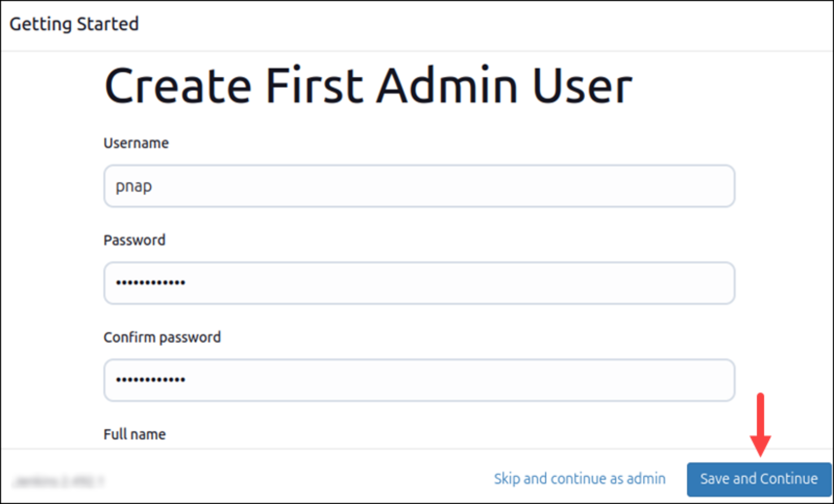The image size is (834, 504).
Task: Click the blue Save and Continue action
Action: (x=757, y=478)
